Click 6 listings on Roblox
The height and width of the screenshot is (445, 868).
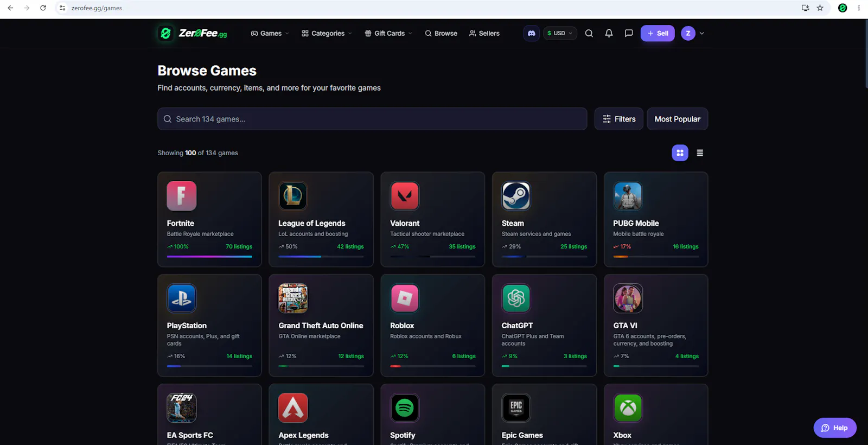click(464, 356)
